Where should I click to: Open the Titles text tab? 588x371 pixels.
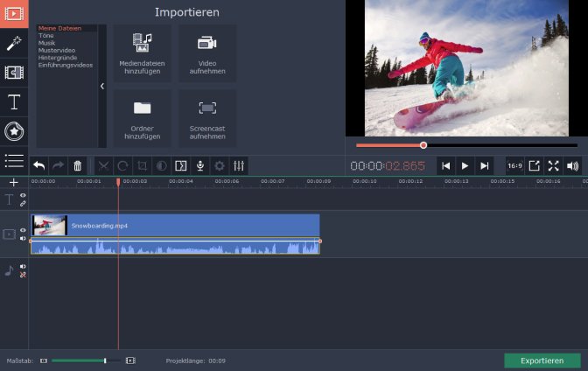point(14,102)
